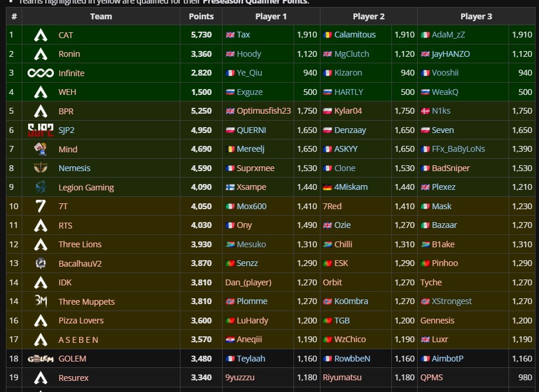
Task: Click the Player 3 column header
Action: click(476, 16)
